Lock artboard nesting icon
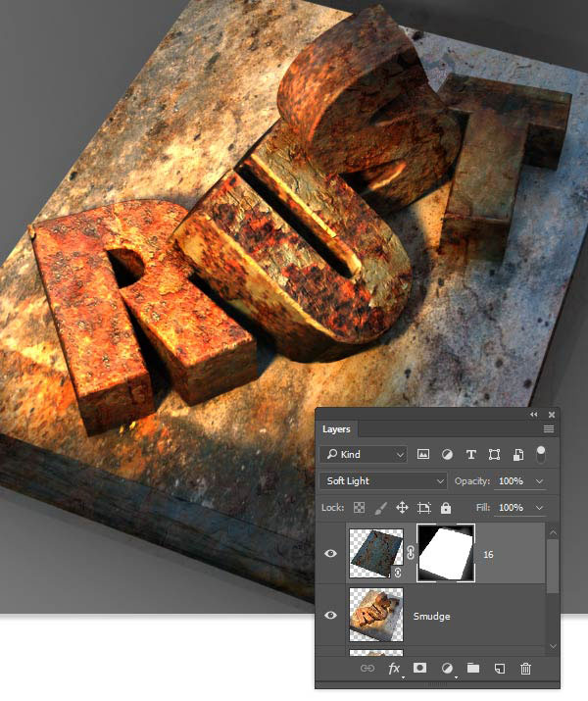Screen dimensions: 588x701 point(423,508)
